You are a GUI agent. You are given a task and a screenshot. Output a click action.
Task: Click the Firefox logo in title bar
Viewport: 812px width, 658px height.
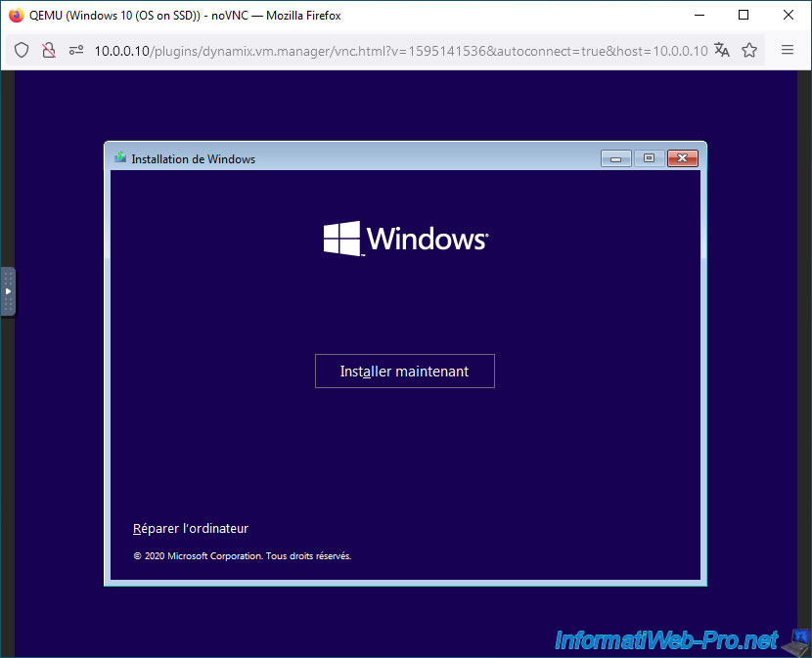click(x=16, y=15)
